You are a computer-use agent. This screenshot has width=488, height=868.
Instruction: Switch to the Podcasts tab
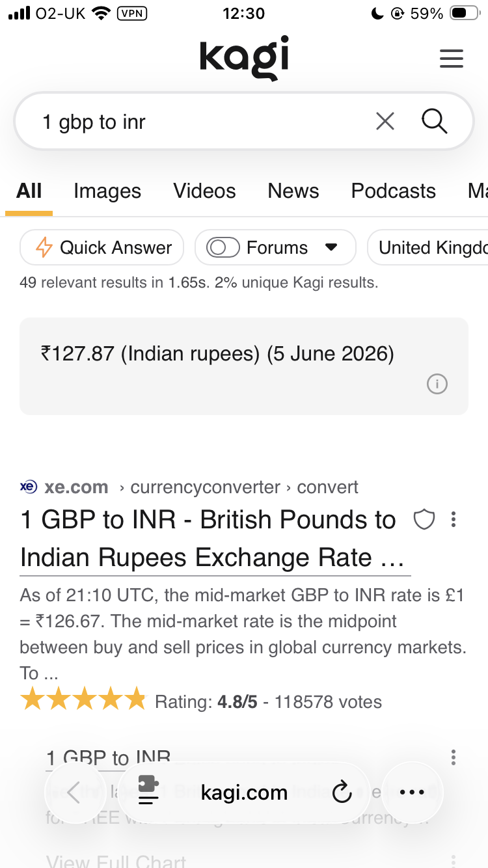pyautogui.click(x=394, y=191)
